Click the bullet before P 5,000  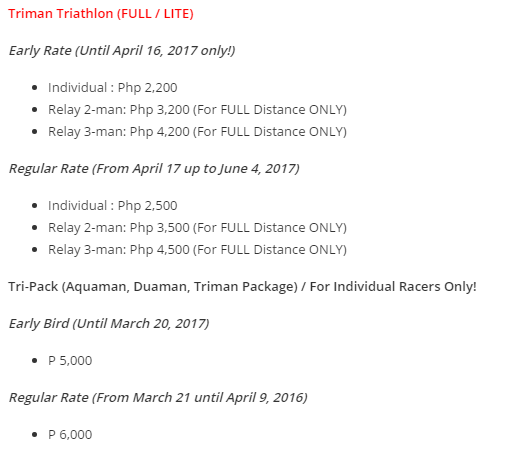point(34,361)
